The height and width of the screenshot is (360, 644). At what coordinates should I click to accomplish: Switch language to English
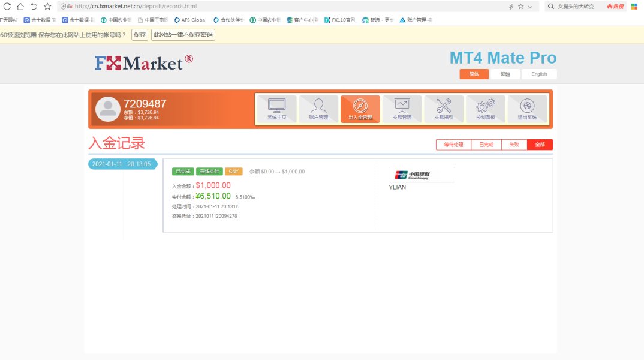point(539,74)
